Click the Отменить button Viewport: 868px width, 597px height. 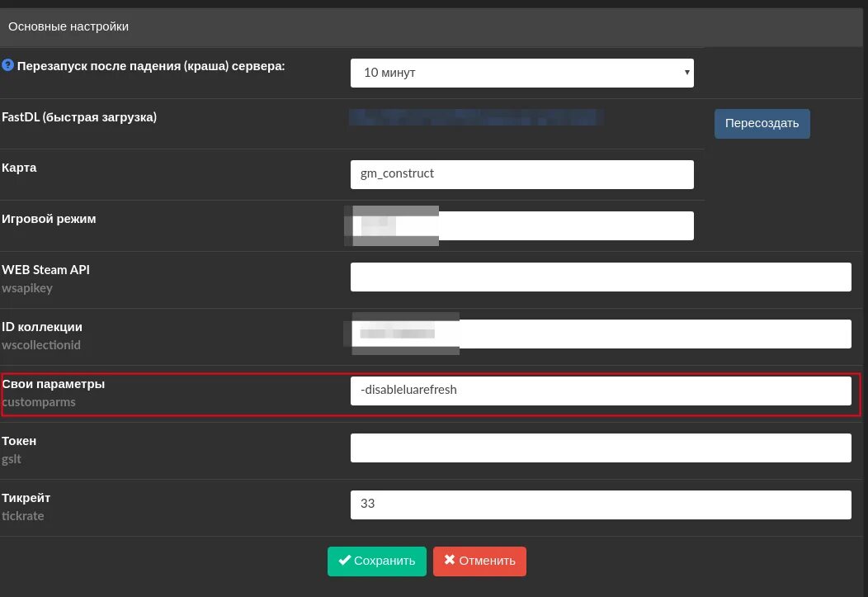tap(479, 560)
